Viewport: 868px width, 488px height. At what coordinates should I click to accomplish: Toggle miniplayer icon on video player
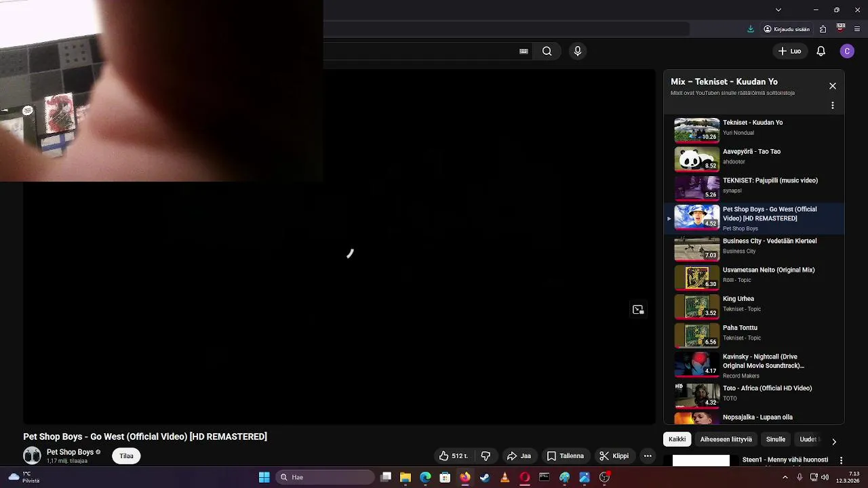pos(638,310)
